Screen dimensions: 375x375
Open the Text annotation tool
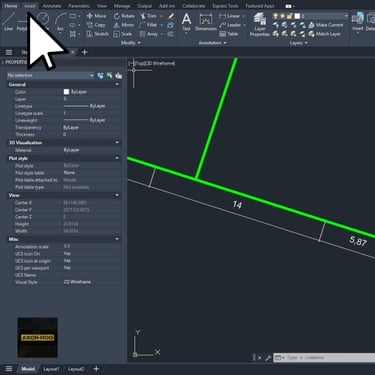tap(186, 22)
